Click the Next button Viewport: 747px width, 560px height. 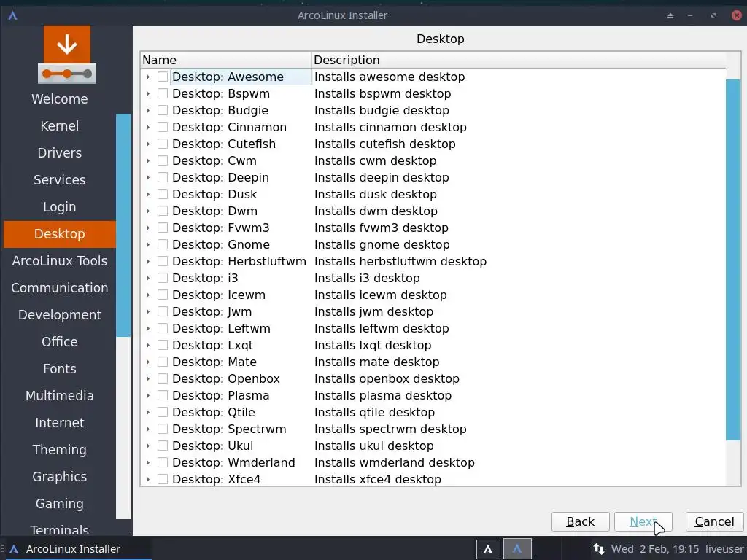point(643,522)
